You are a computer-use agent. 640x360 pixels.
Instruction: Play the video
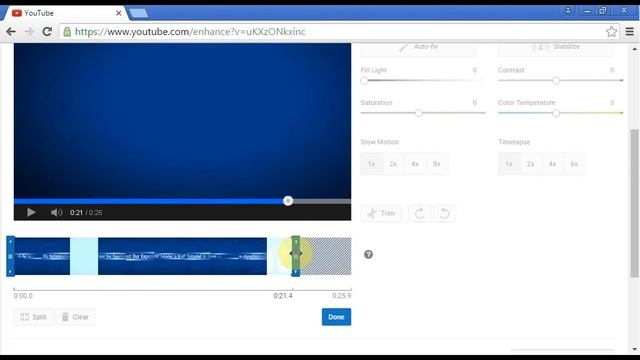click(x=31, y=212)
